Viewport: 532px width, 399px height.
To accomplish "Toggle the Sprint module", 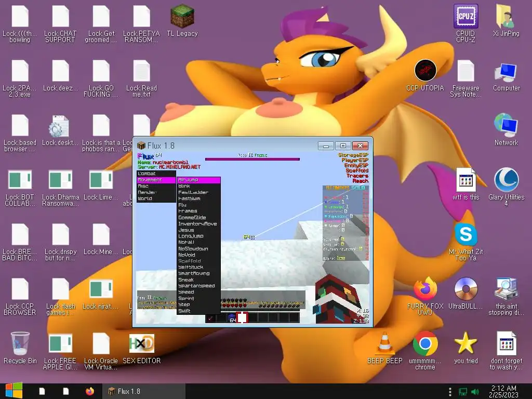I will pos(199,298).
